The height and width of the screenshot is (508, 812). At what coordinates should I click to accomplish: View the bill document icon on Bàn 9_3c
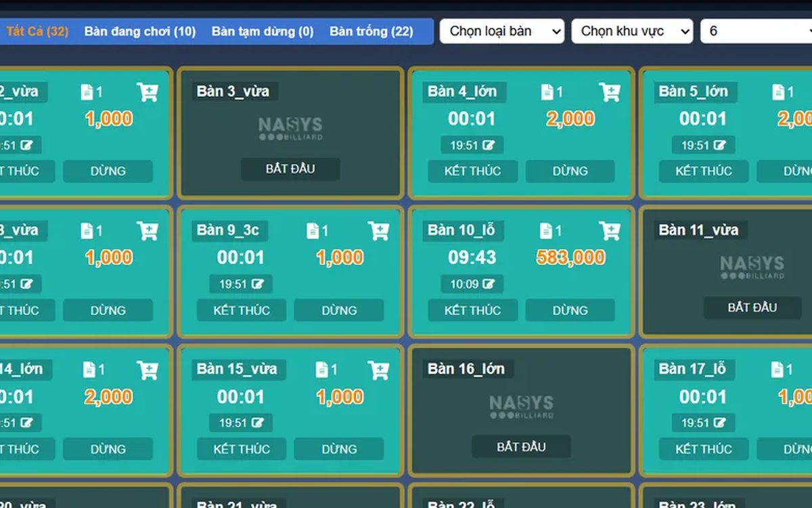click(313, 231)
